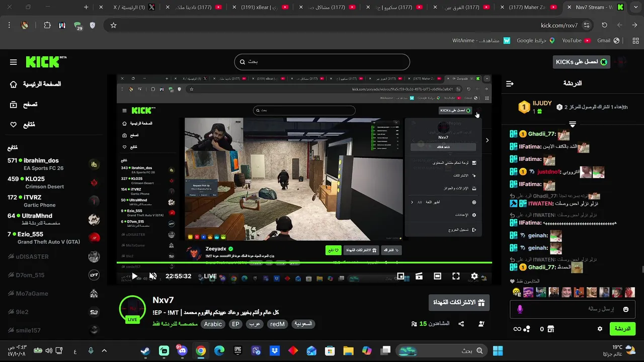Open Steam from the taskbar
The image size is (644, 362).
[145, 350]
